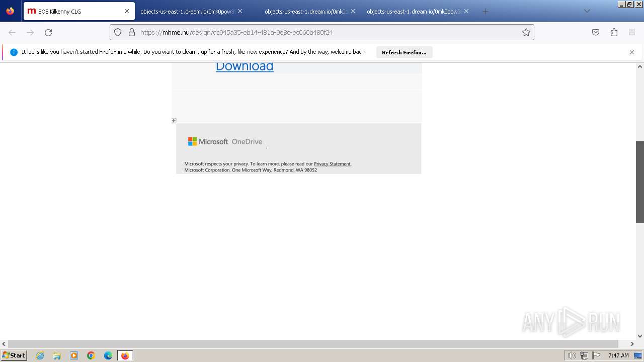
Task: Click the horizontal scrollbar left arrow
Action: pyautogui.click(x=4, y=344)
